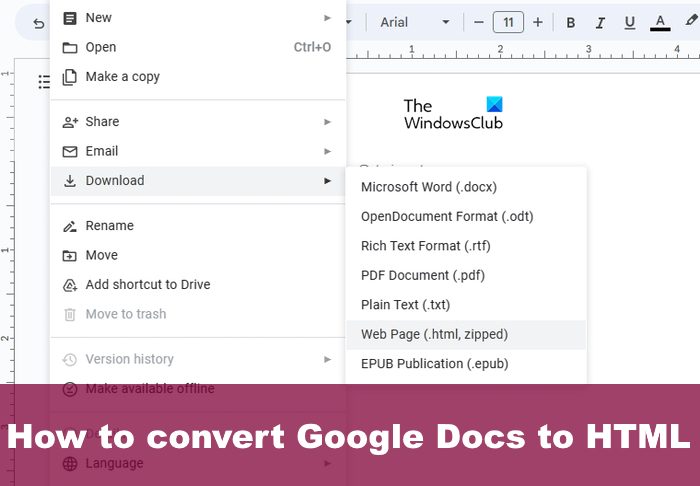Expand the arrow next to Share

point(327,122)
